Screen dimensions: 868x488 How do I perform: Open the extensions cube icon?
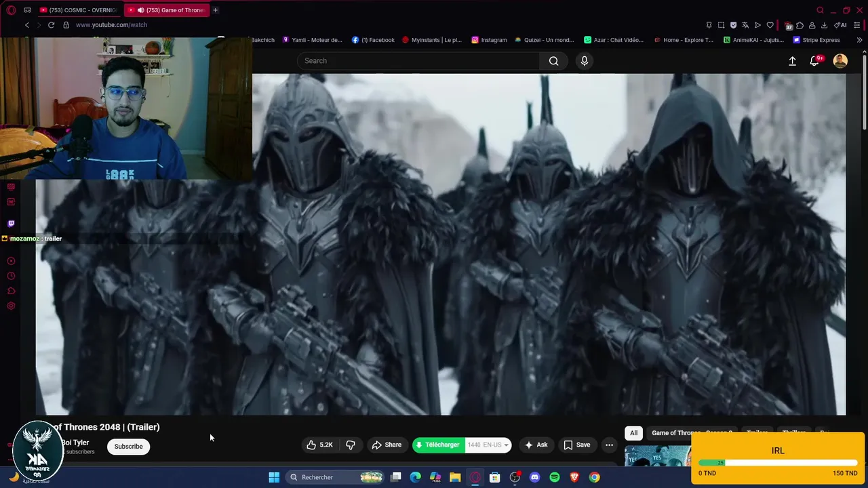point(800,25)
